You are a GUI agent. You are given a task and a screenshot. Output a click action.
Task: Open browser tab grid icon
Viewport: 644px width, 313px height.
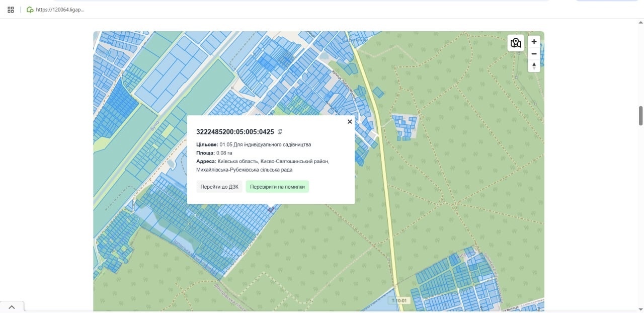point(11,10)
